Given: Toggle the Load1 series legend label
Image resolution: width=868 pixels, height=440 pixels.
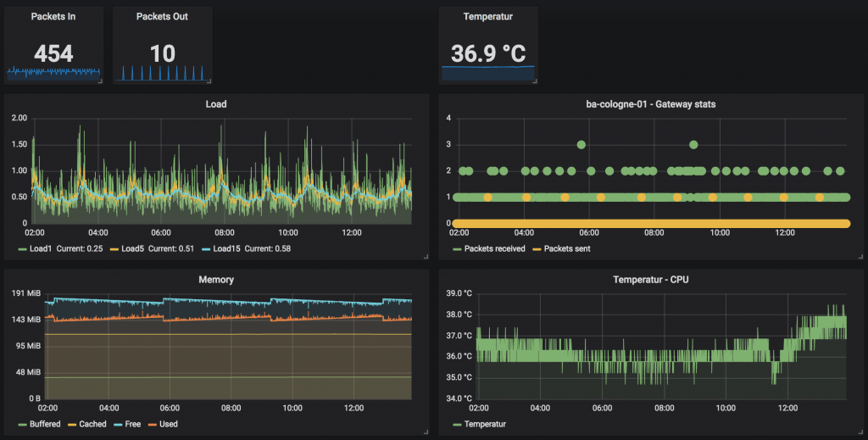Looking at the screenshot, I should point(40,248).
